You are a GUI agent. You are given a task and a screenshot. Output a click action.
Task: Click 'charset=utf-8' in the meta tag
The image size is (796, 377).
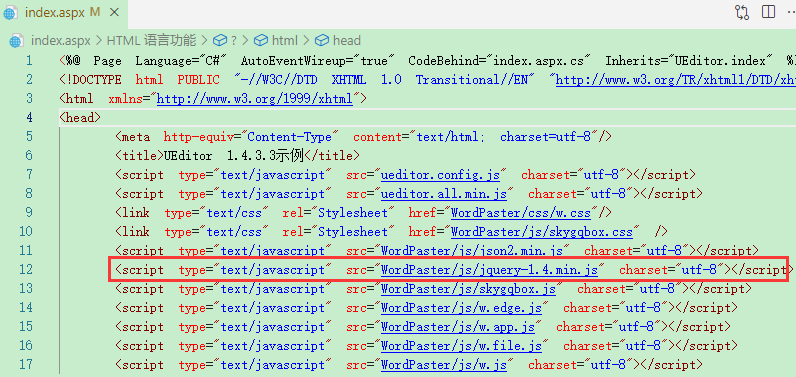pyautogui.click(x=545, y=137)
